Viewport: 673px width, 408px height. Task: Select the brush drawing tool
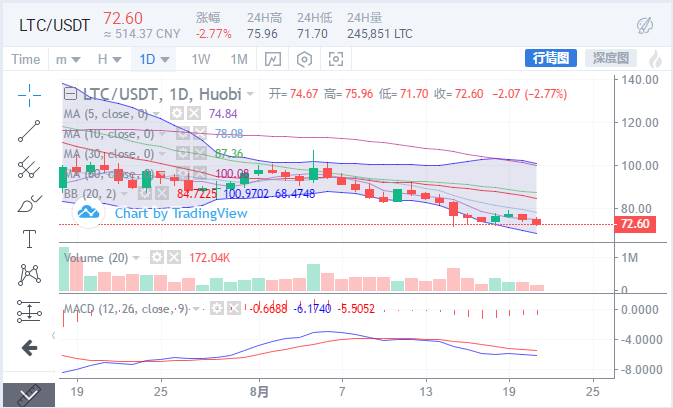pyautogui.click(x=29, y=203)
